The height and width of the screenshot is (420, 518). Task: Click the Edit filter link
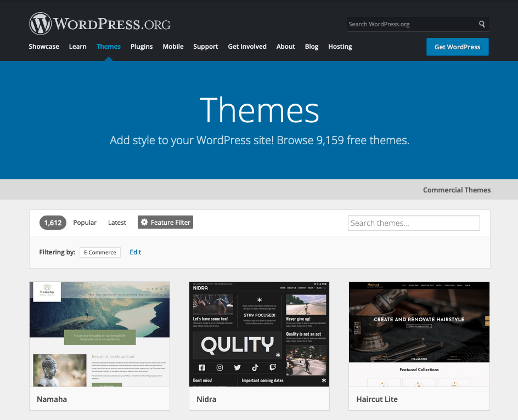coord(135,252)
